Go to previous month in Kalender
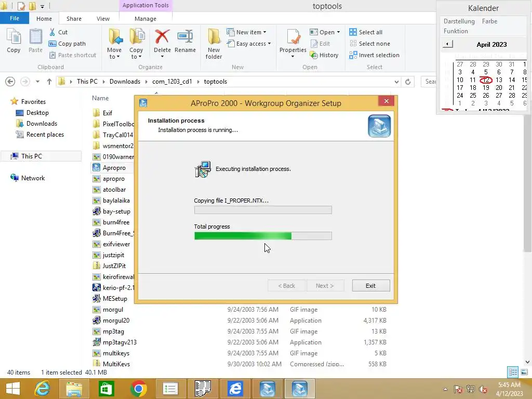Screen dimensions: 532x399 447,44
